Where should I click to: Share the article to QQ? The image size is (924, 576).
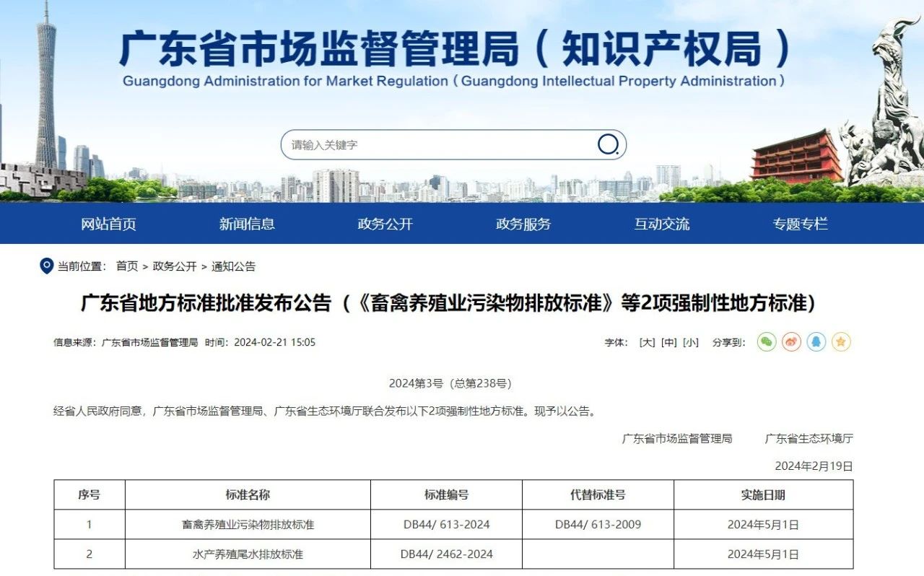coord(816,342)
